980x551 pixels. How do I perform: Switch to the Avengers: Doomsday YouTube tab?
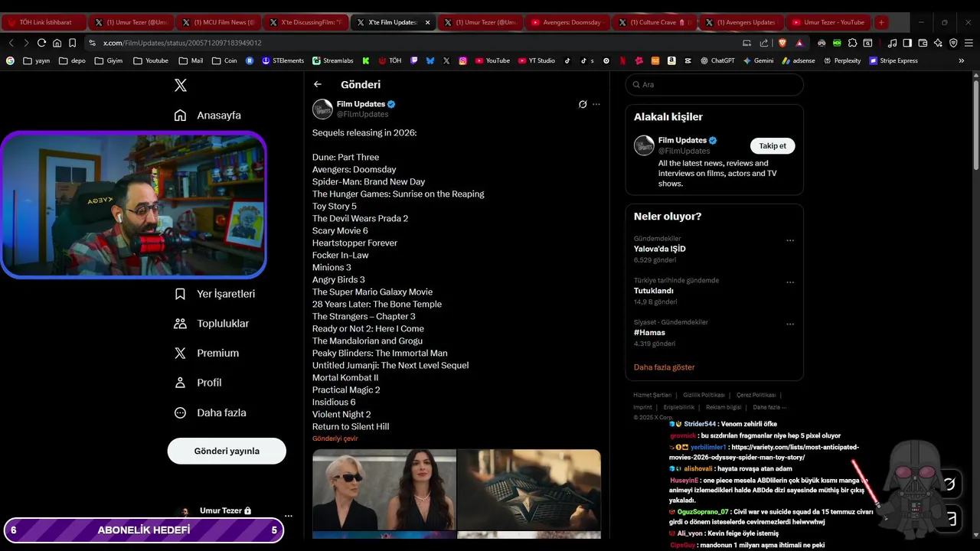[x=568, y=22]
